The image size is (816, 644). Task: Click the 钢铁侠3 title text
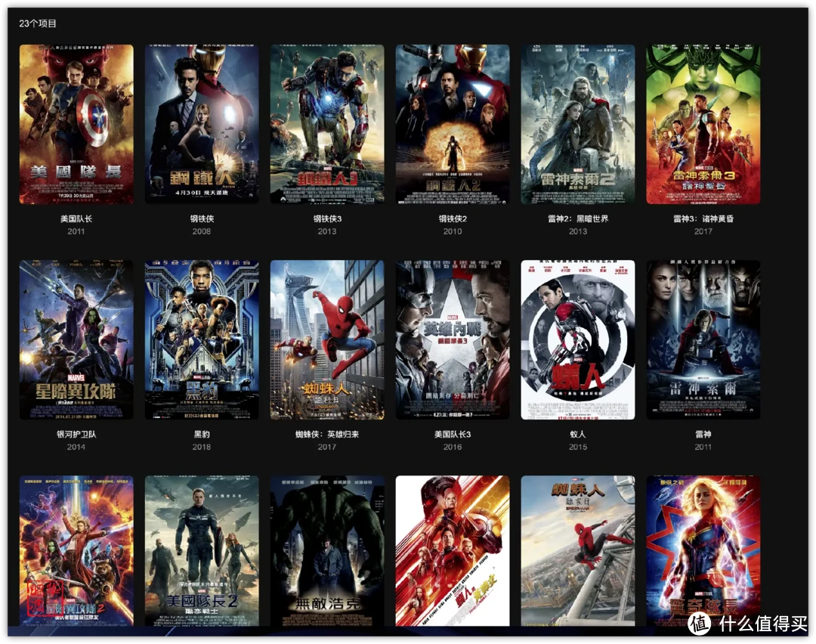click(327, 218)
